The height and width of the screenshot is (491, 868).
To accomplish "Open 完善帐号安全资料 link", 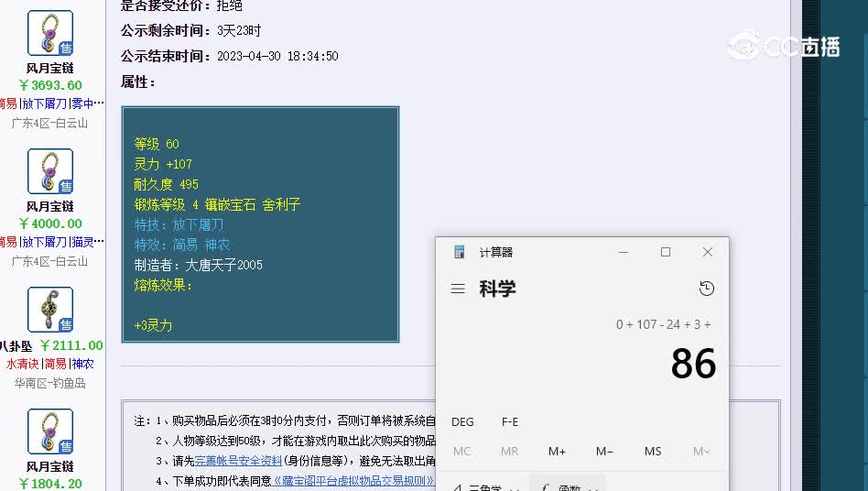I will tap(238, 461).
